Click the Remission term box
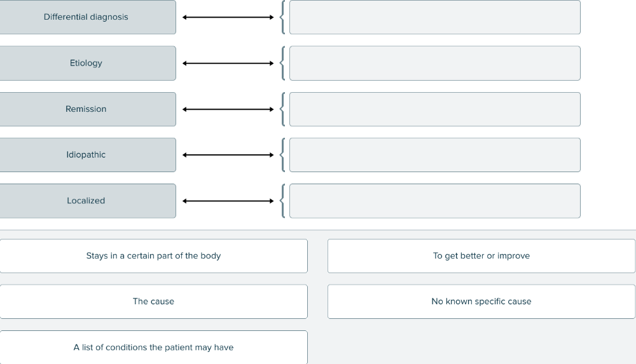The image size is (636, 364). coord(87,109)
